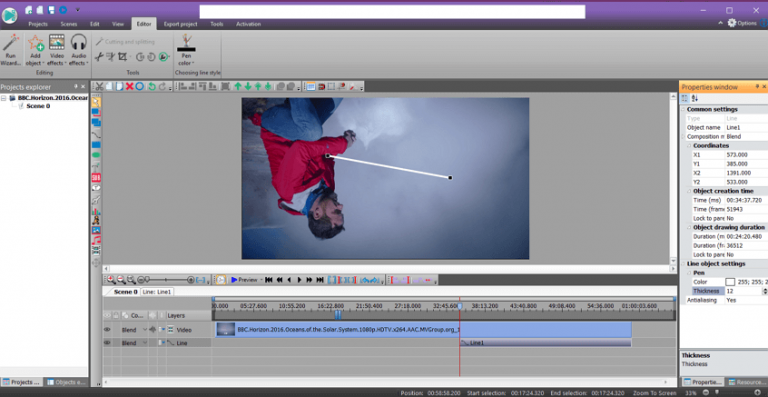Select the cursor pointer tool
The image size is (768, 397).
click(x=96, y=102)
